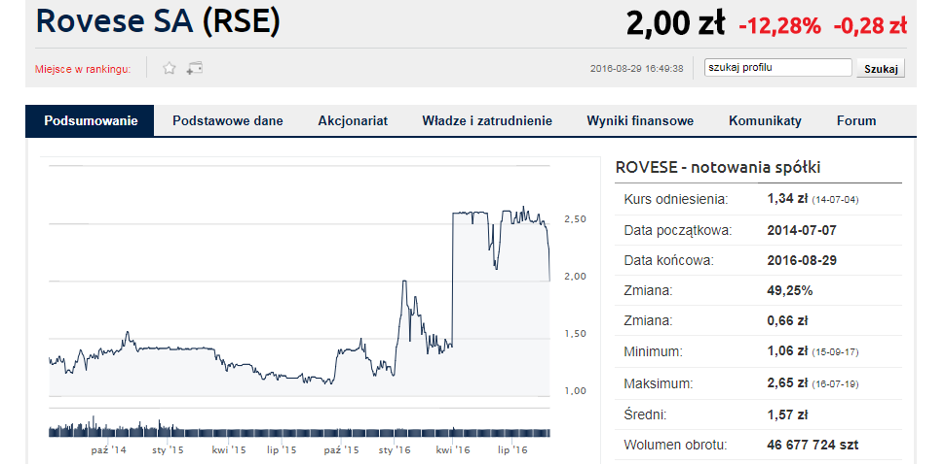Open the Akcjonariat tab

click(353, 121)
